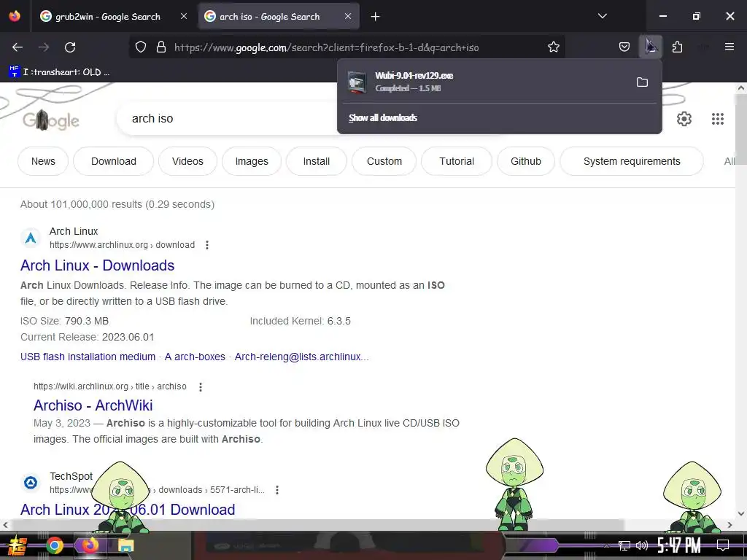This screenshot has height=560, width=747.
Task: Close the arch iso Google Search tab
Action: 348,16
